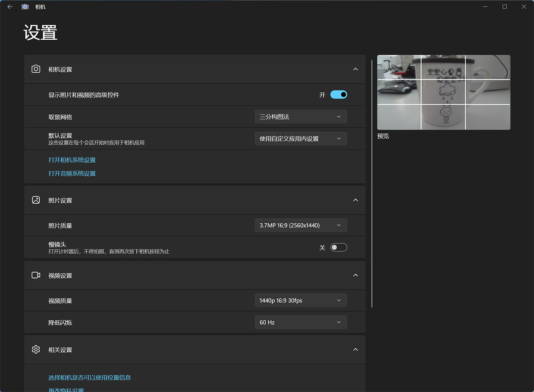Viewport: 534px width, 392px height.
Task: Collapse the 视频设置 section chevron
Action: (355, 275)
